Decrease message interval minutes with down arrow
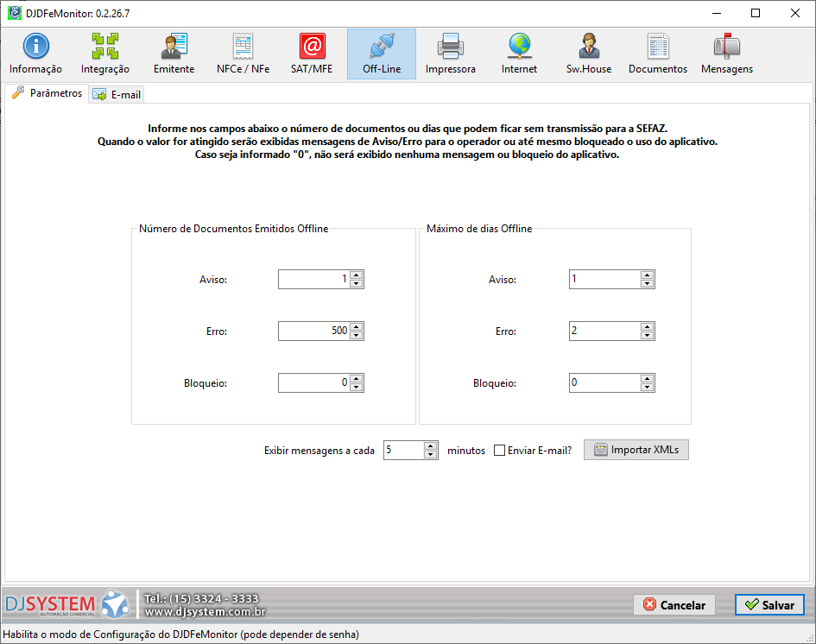The height and width of the screenshot is (644, 816). point(430,454)
